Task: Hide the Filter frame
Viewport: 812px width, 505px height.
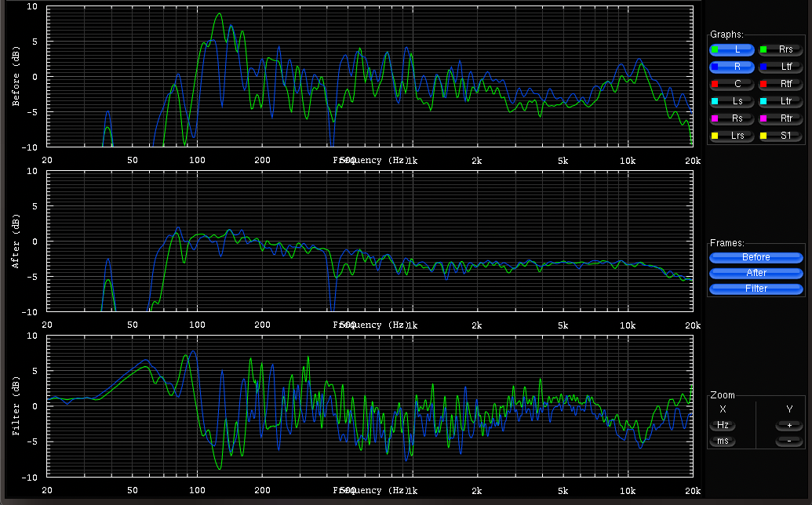Action: [756, 289]
